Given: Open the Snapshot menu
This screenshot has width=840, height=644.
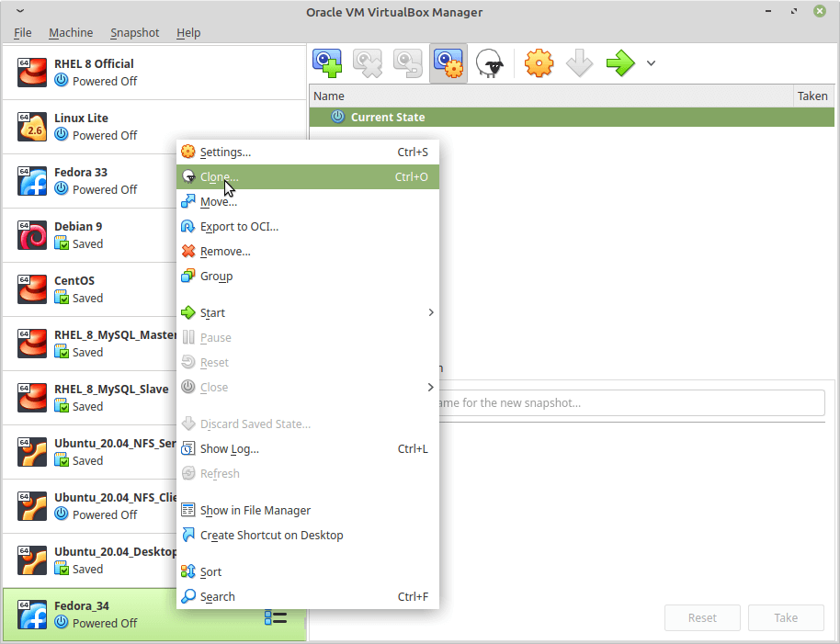Looking at the screenshot, I should [x=134, y=33].
